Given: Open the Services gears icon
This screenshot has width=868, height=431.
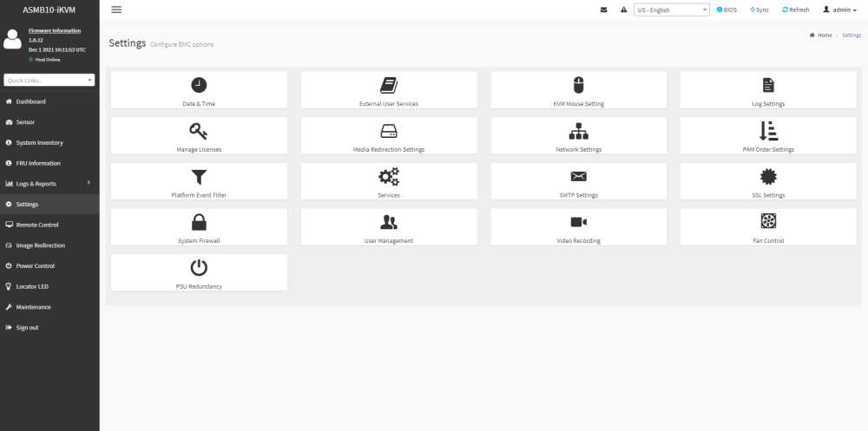Looking at the screenshot, I should (389, 177).
